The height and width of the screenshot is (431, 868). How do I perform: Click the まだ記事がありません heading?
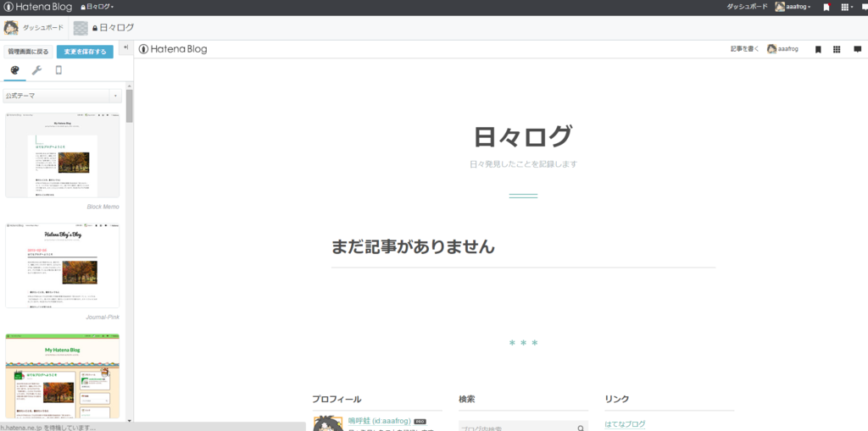point(413,246)
